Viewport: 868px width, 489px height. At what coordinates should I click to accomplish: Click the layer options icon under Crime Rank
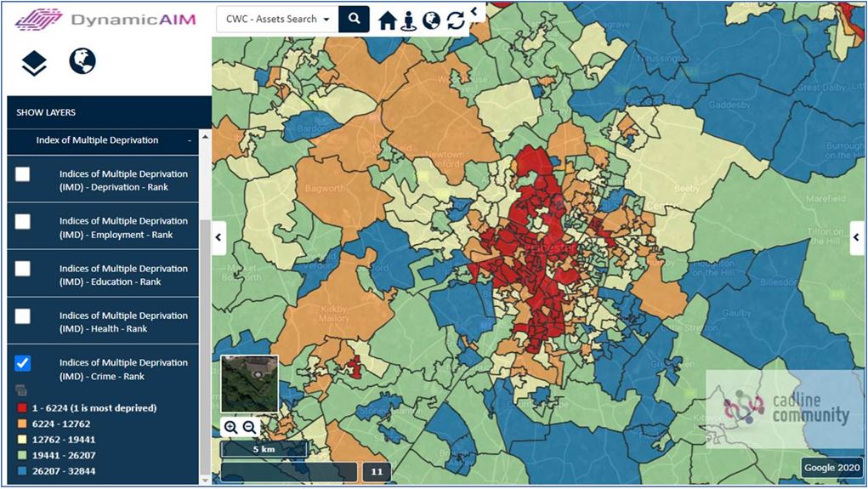click(21, 389)
